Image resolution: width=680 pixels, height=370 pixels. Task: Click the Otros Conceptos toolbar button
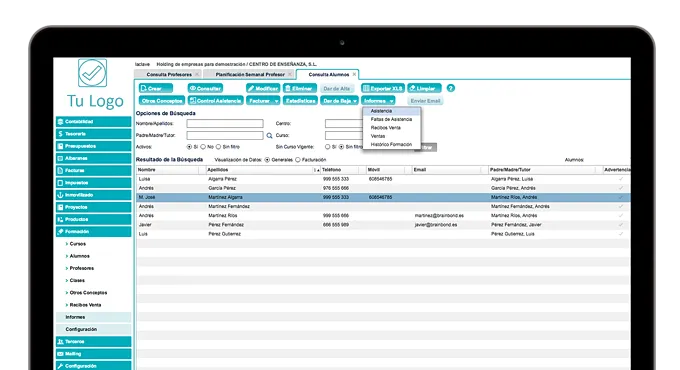[162, 101]
